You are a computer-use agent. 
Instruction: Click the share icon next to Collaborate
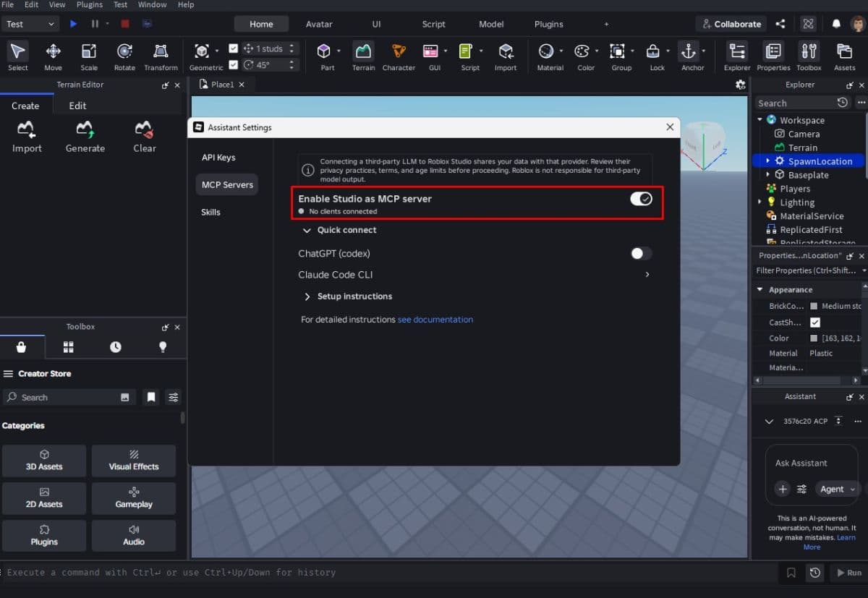[780, 24]
